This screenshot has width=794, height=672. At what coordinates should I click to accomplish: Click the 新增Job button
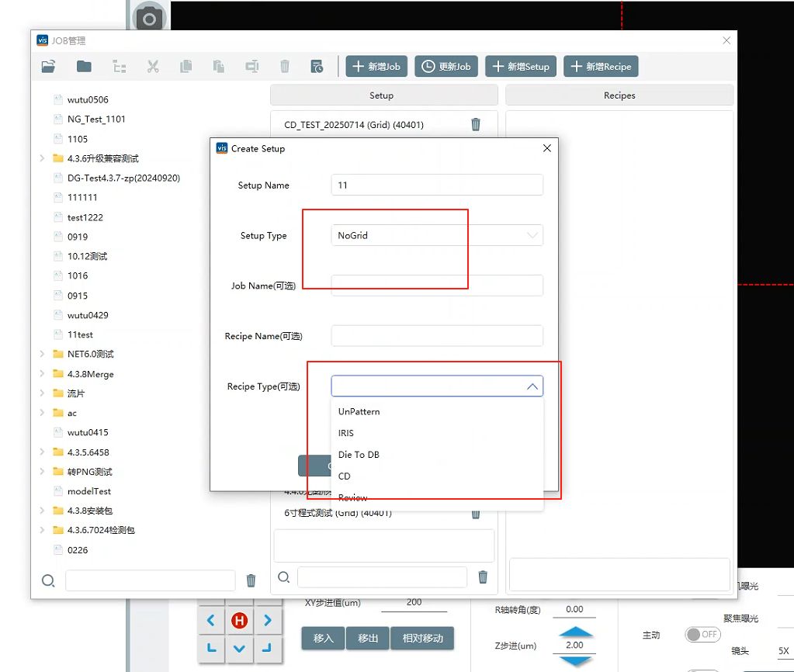(x=376, y=67)
